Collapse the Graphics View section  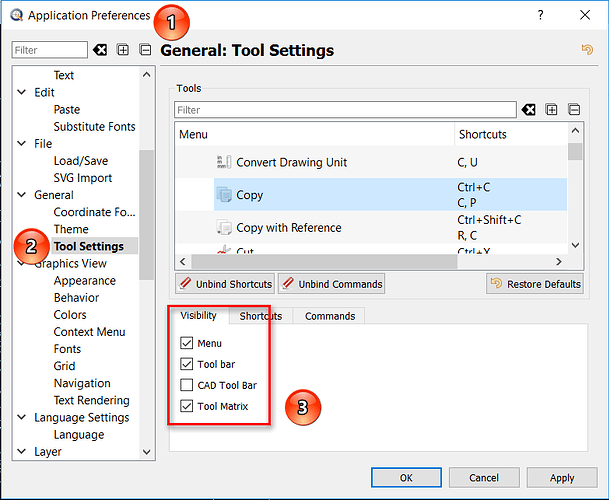(x=22, y=264)
